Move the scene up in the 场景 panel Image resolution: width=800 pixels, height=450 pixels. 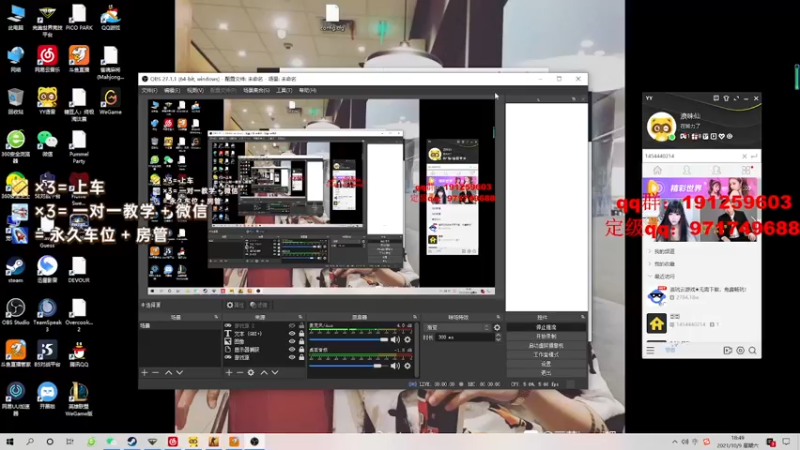point(168,373)
